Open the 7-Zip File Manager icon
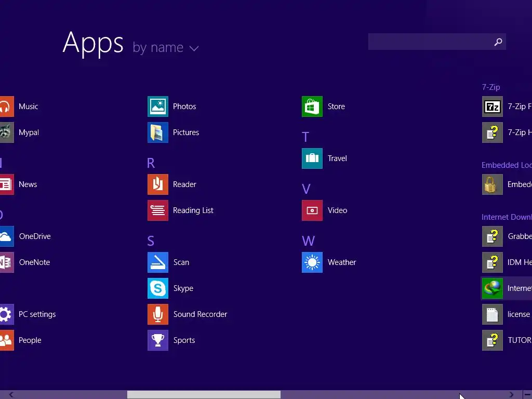This screenshot has height=399, width=532. (493, 107)
